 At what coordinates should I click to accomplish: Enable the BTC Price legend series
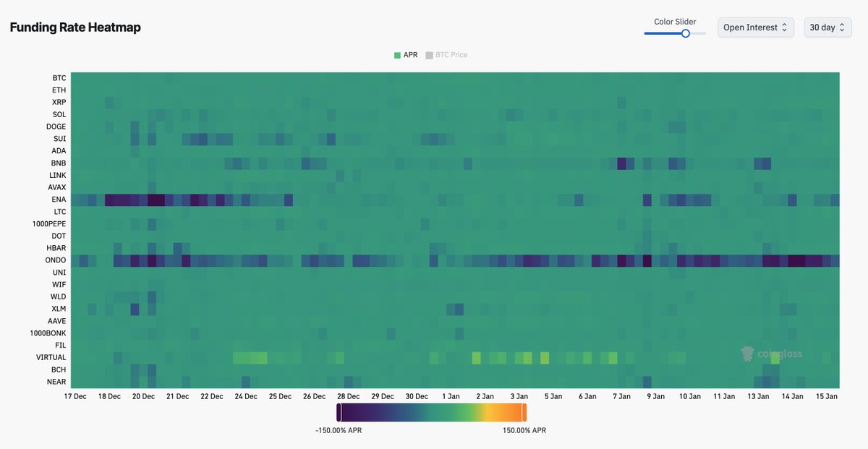446,55
